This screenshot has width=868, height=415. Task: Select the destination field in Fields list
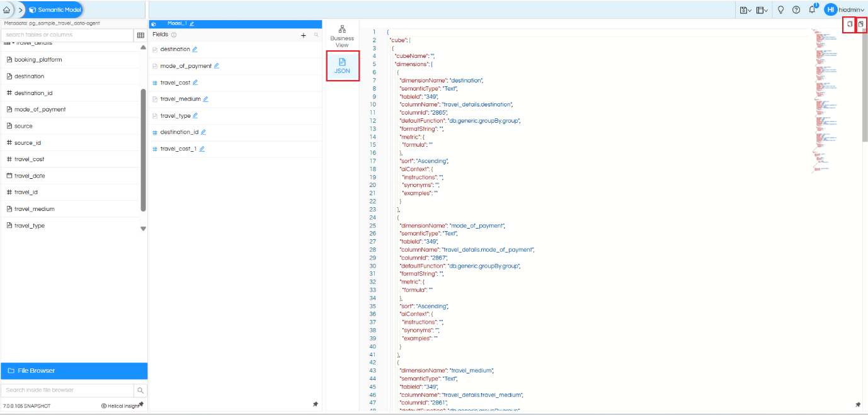coord(235,49)
